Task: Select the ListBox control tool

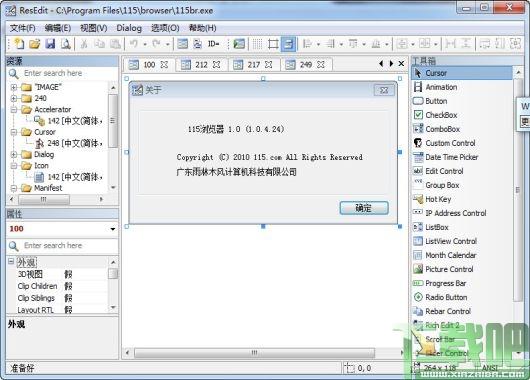Action: (431, 227)
